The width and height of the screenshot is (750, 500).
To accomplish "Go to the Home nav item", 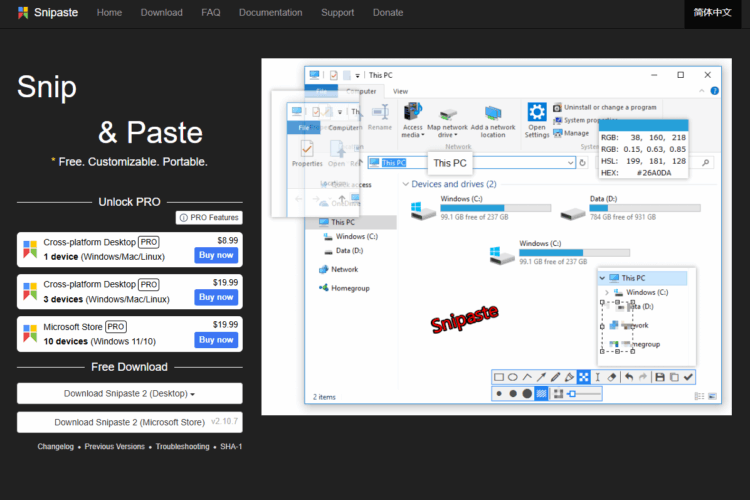I will point(109,12).
